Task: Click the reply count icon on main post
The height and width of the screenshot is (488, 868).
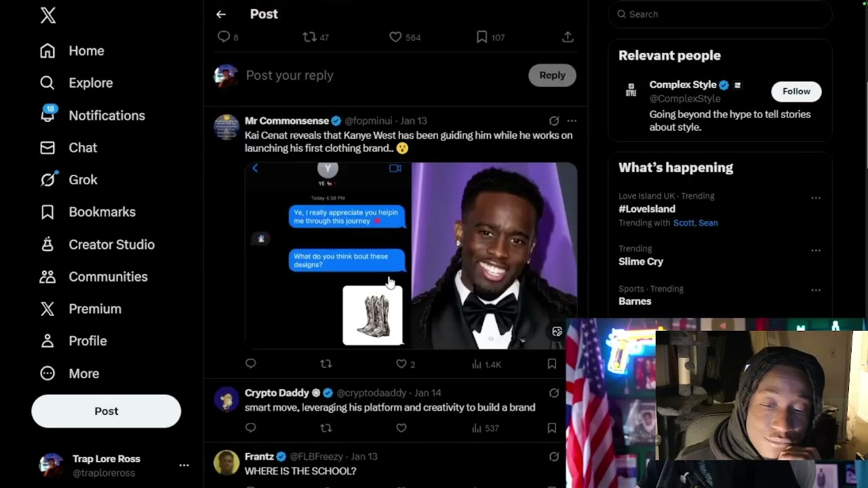Action: point(224,37)
